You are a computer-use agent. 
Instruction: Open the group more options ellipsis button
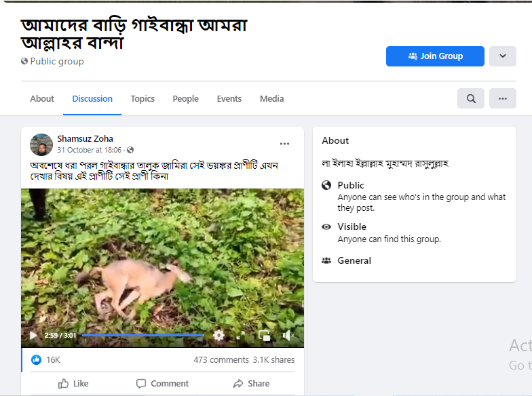[x=502, y=99]
